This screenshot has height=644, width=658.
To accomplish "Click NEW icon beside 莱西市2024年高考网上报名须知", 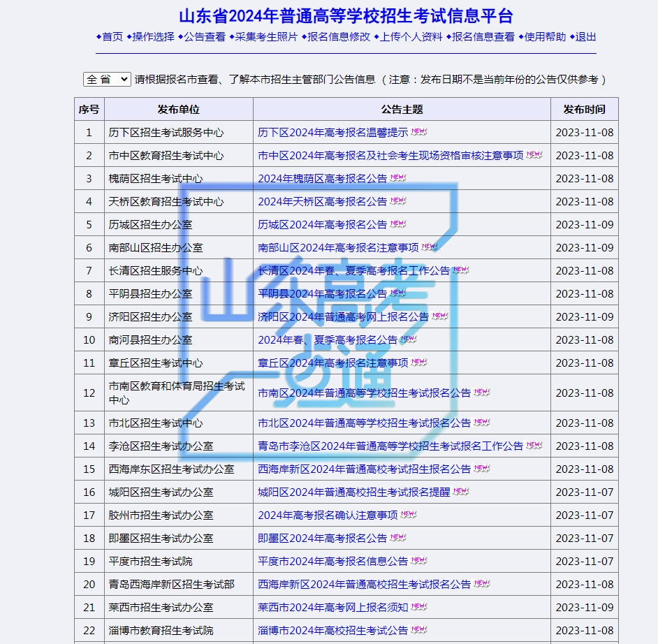I will tap(418, 606).
